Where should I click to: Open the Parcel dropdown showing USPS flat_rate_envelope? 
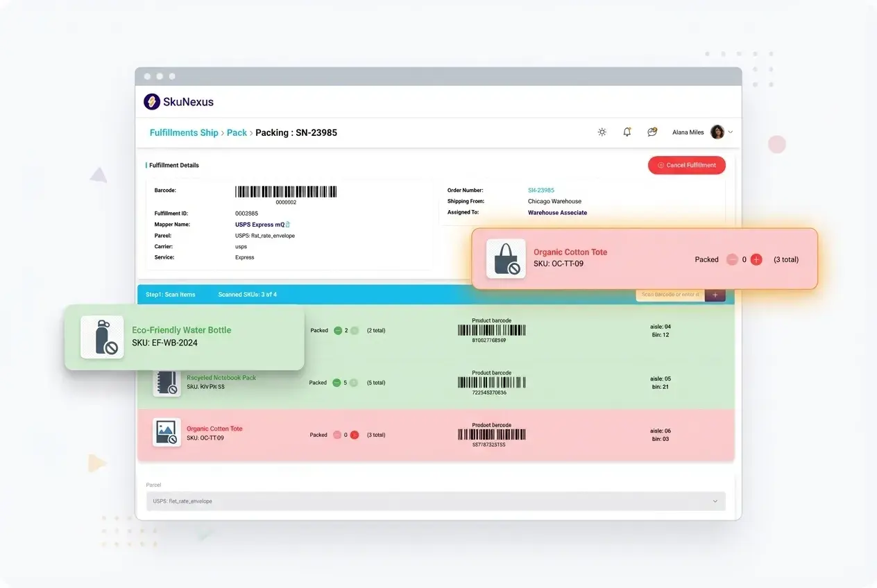click(436, 501)
